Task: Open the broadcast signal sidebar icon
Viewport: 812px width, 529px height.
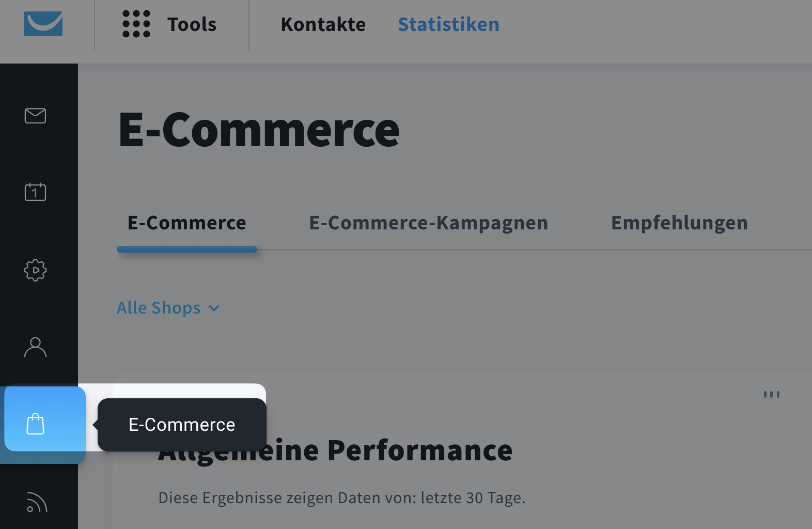Action: pos(35,502)
